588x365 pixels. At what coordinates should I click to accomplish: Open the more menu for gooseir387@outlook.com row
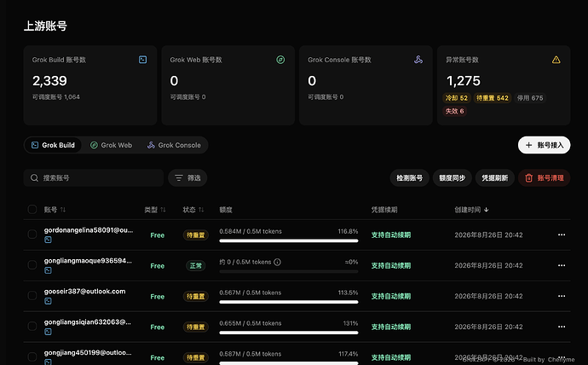(x=562, y=297)
